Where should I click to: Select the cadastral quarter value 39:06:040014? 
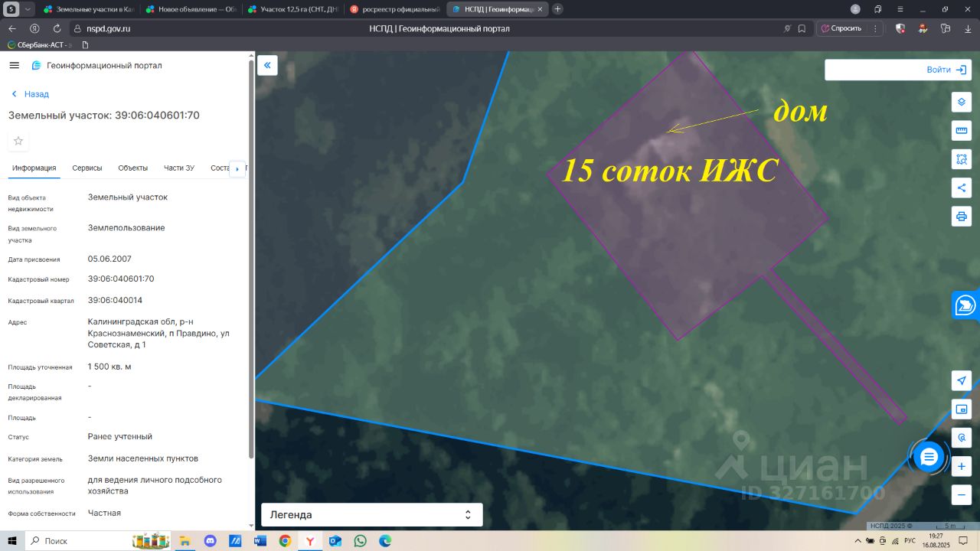pos(115,300)
